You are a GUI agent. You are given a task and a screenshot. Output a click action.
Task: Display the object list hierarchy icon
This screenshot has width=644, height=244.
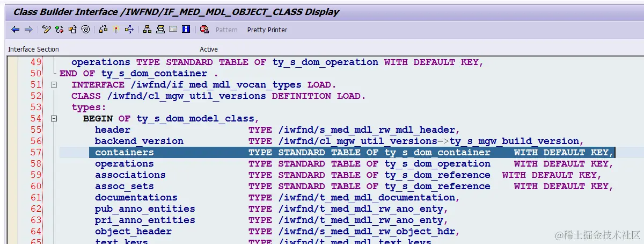pyautogui.click(x=148, y=30)
